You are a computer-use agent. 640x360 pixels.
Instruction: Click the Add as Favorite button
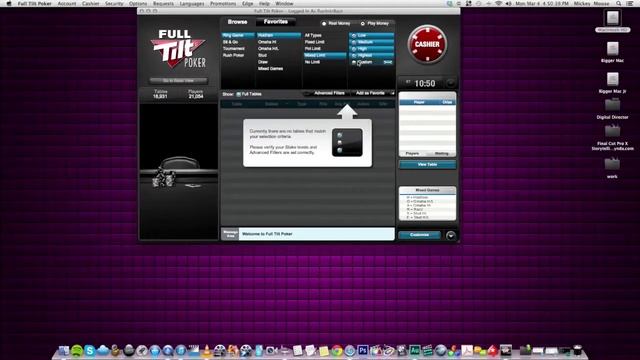[x=370, y=93]
